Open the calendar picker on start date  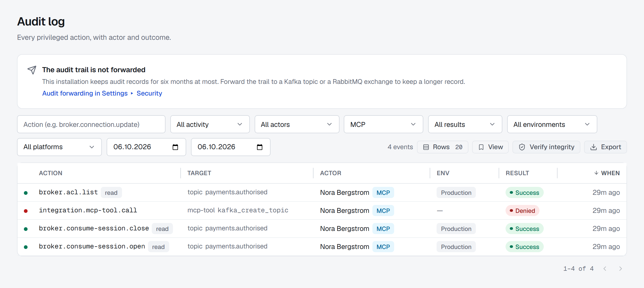pyautogui.click(x=175, y=147)
